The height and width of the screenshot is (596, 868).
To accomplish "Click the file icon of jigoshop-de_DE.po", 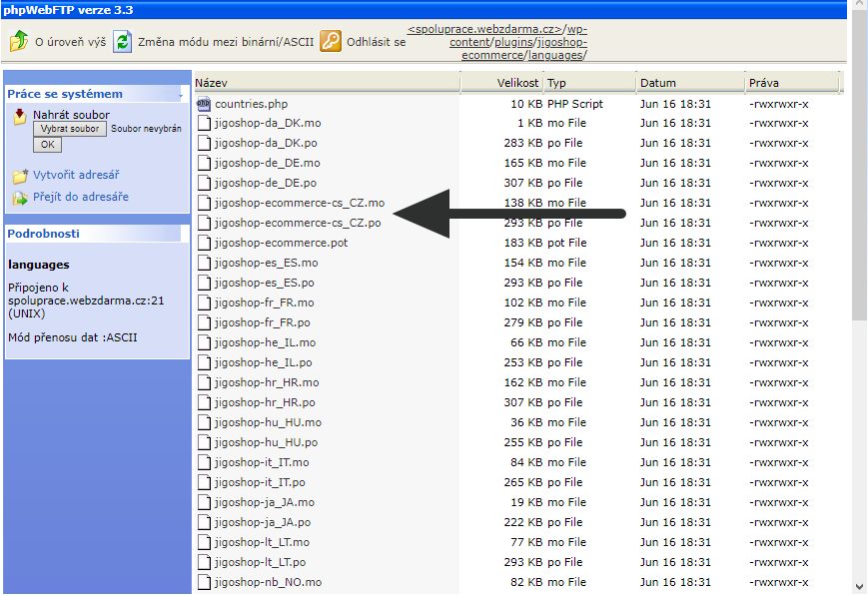I will 205,183.
